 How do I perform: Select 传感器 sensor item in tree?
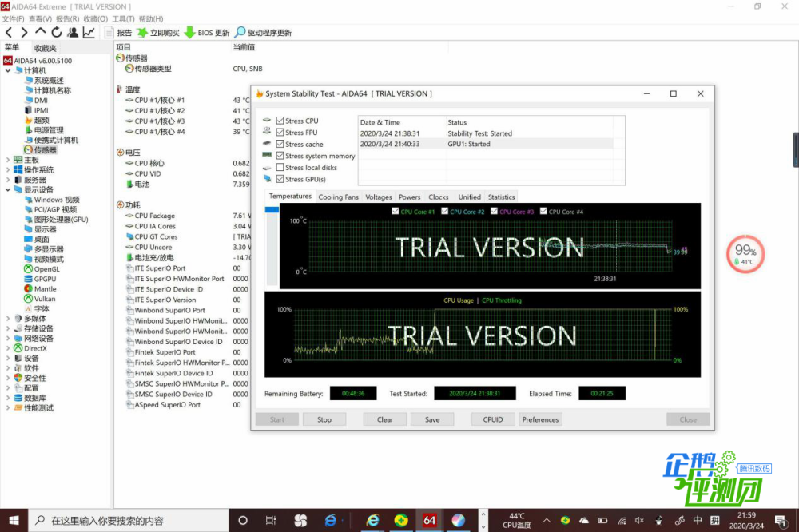tap(41, 150)
